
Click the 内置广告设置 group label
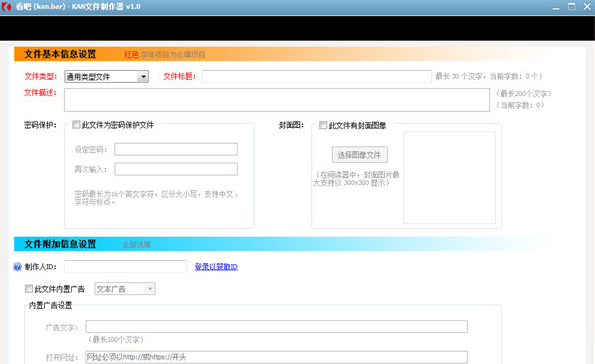tap(50, 305)
